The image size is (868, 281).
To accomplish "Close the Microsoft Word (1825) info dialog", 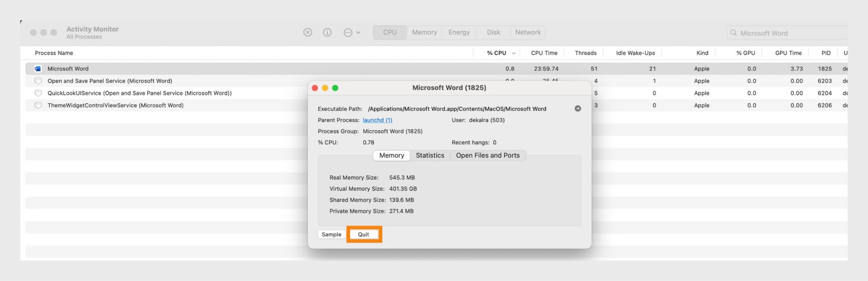I will 315,88.
